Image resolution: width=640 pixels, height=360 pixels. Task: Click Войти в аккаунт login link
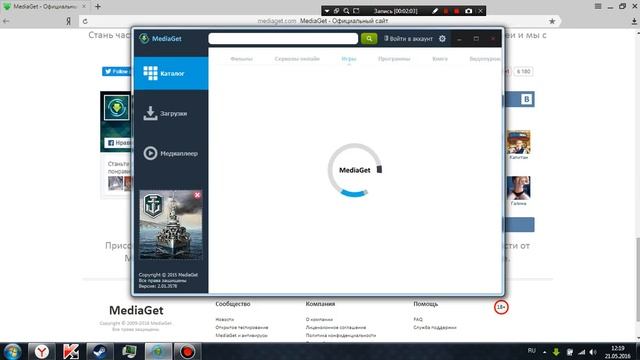[x=409, y=39]
